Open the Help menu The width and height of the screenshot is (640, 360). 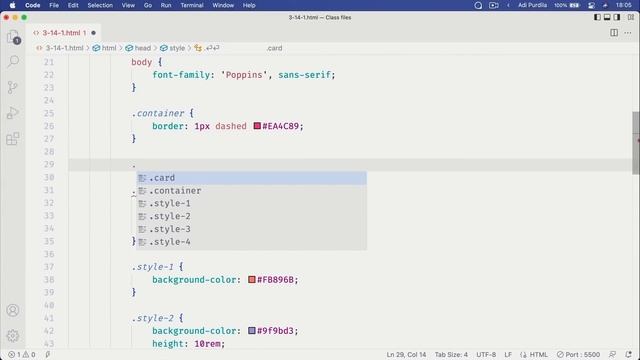tap(249, 5)
